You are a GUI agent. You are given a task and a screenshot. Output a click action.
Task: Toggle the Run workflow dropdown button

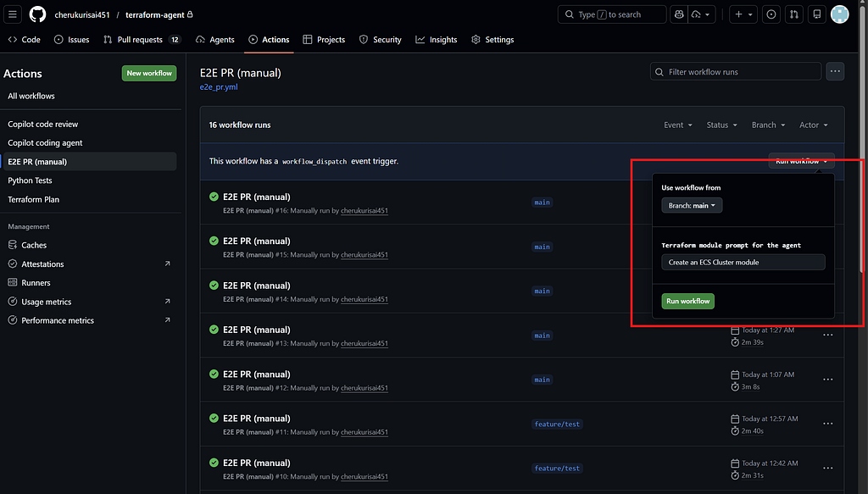(x=802, y=161)
